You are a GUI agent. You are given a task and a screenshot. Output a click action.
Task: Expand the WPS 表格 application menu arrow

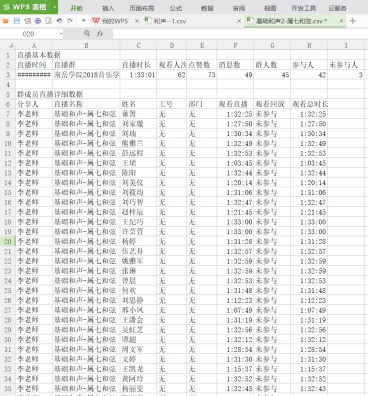pyautogui.click(x=55, y=7)
